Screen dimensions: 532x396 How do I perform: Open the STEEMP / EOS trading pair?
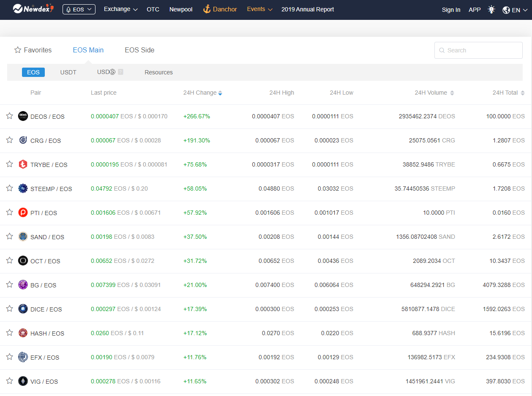point(51,189)
